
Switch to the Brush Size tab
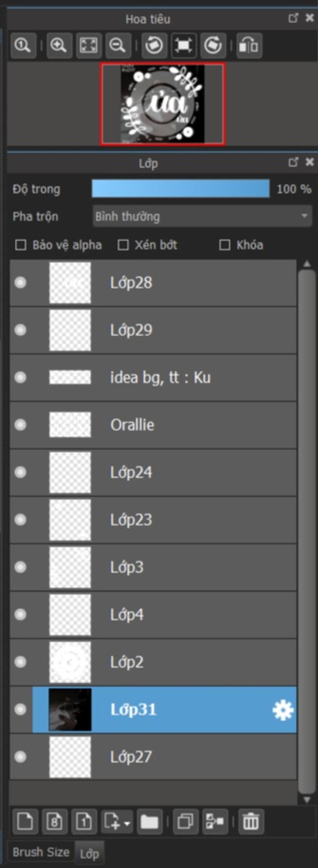tap(41, 852)
